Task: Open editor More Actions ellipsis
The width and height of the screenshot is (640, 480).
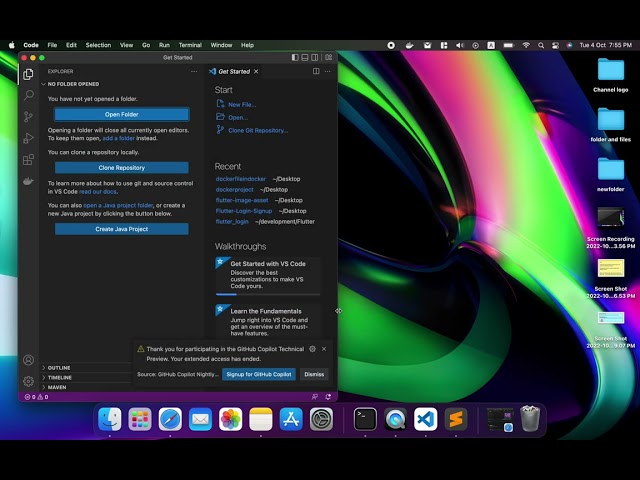Action: pos(327,71)
